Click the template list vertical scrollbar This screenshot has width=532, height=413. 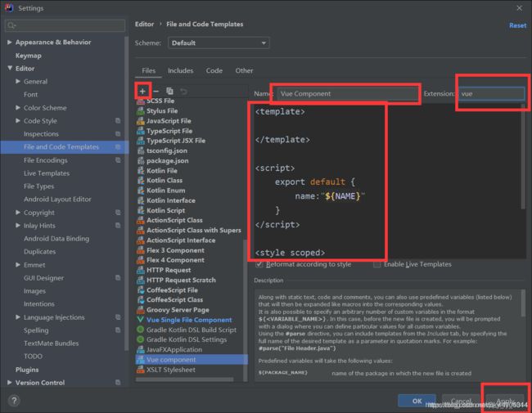(x=245, y=310)
